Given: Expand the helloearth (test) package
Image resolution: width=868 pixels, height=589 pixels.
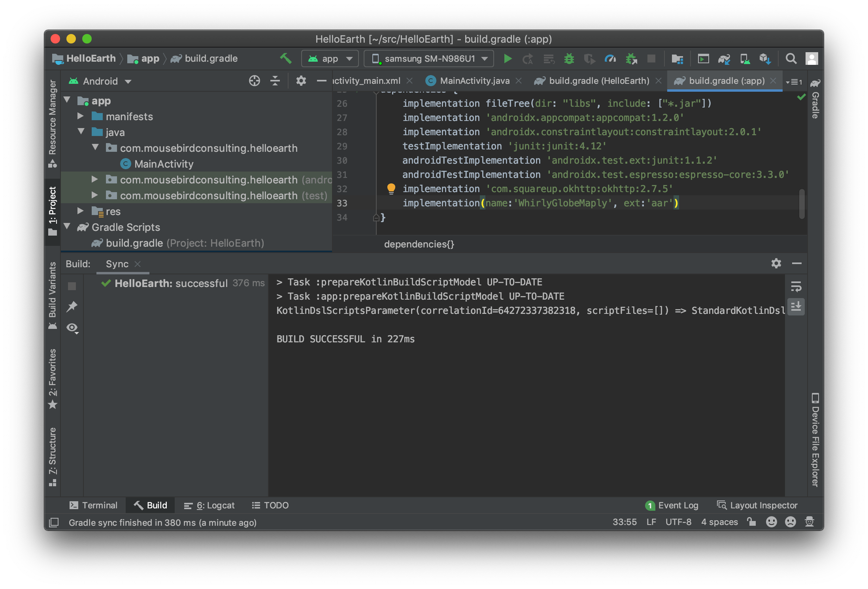Looking at the screenshot, I should 94,195.
